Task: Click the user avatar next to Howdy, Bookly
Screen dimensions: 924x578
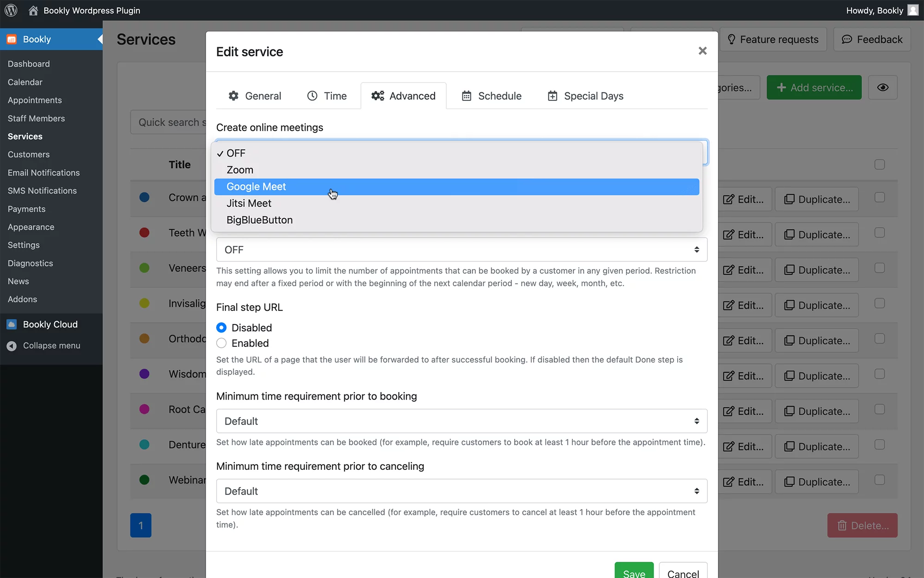Action: point(913,10)
